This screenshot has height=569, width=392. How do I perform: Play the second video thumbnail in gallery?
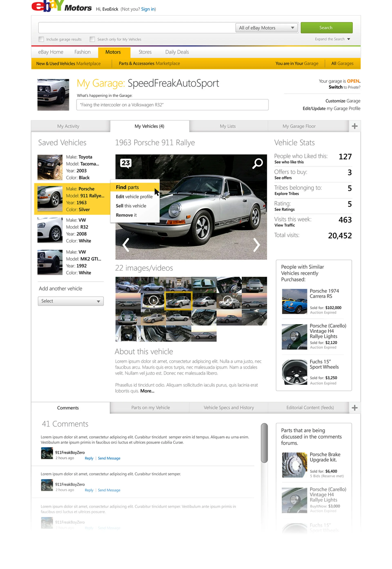227,300
